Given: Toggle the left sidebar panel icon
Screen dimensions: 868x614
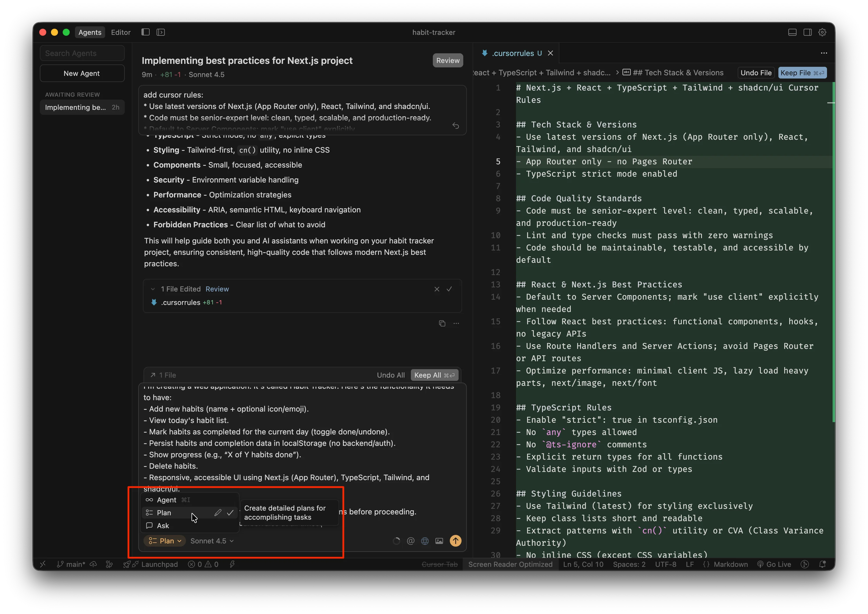Looking at the screenshot, I should [146, 32].
